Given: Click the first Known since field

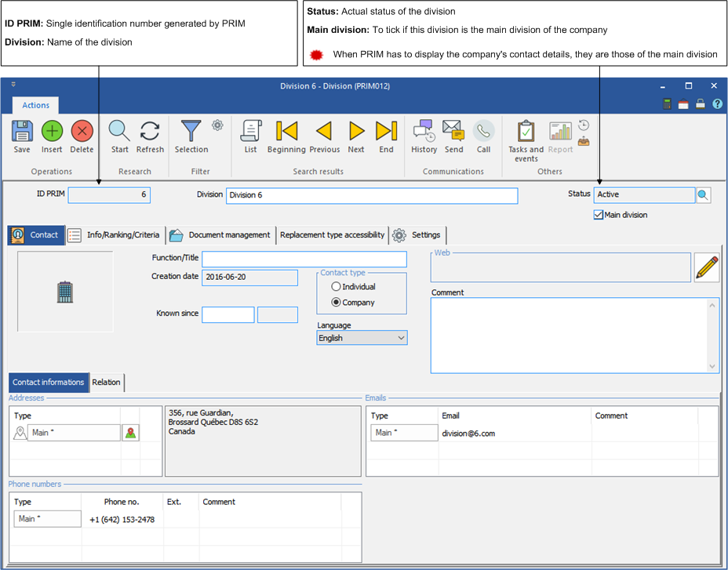Looking at the screenshot, I should coord(228,314).
